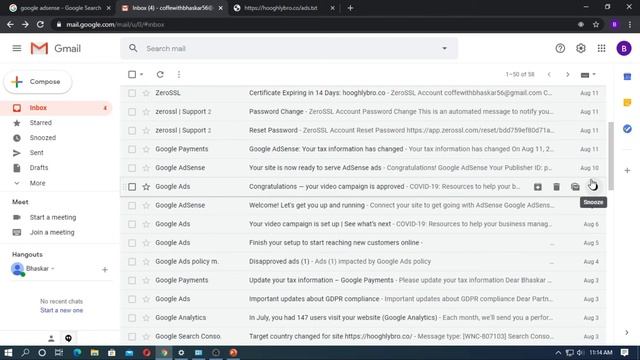Go to older emails page arrow

[567, 75]
